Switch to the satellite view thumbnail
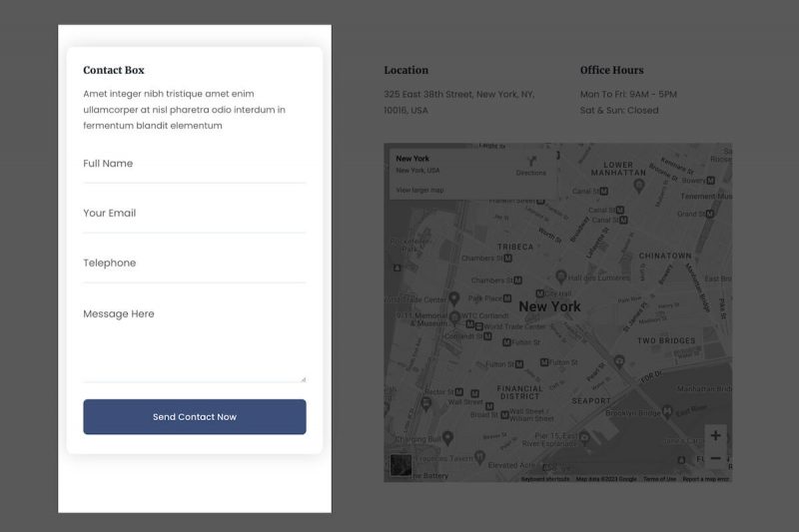The image size is (799, 532). 400,466
